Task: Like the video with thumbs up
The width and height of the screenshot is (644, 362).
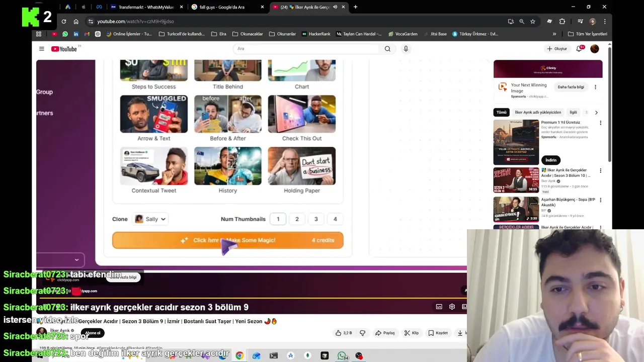Action: click(344, 333)
